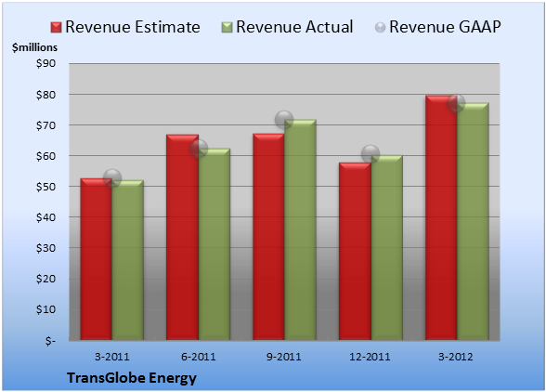The image size is (546, 392).
Task: Select the green actual bar for 3-2011
Action: tap(128, 260)
